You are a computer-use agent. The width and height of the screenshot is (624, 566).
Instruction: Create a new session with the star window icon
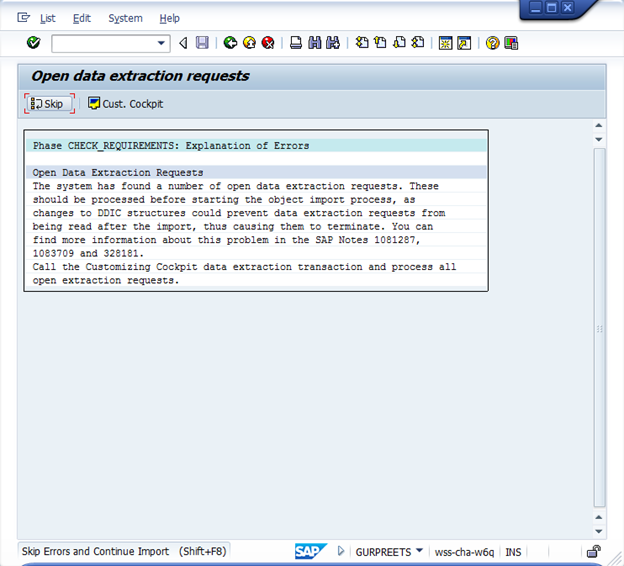click(x=445, y=43)
